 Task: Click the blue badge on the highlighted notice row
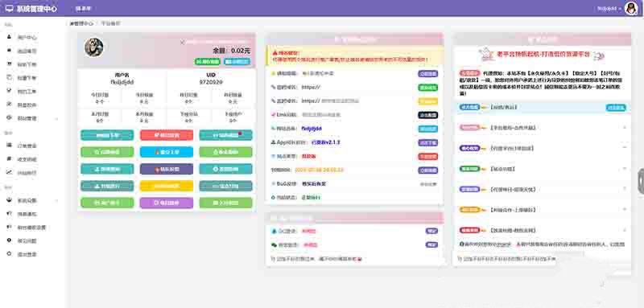click(x=469, y=108)
